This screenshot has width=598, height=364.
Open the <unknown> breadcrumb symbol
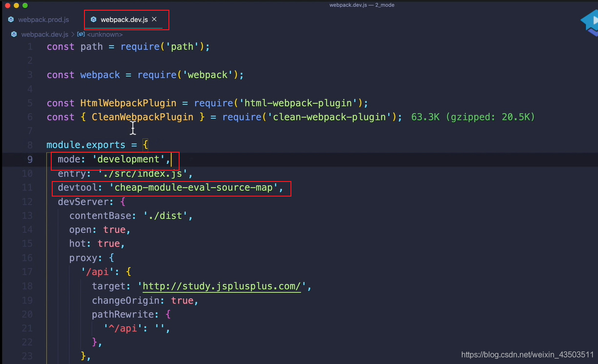point(104,35)
